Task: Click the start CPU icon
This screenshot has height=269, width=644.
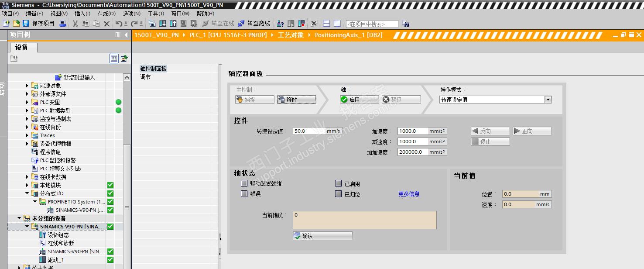Action: point(291,24)
